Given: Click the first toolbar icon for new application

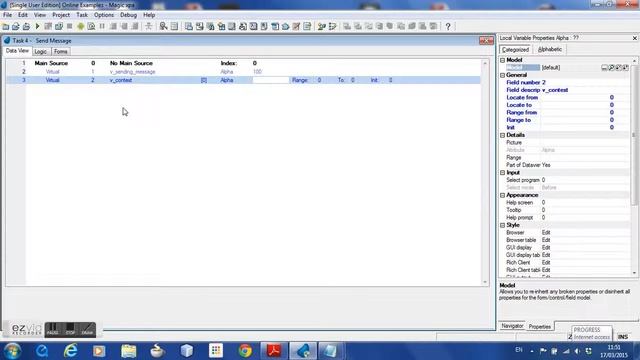Looking at the screenshot, I should 6,26.
